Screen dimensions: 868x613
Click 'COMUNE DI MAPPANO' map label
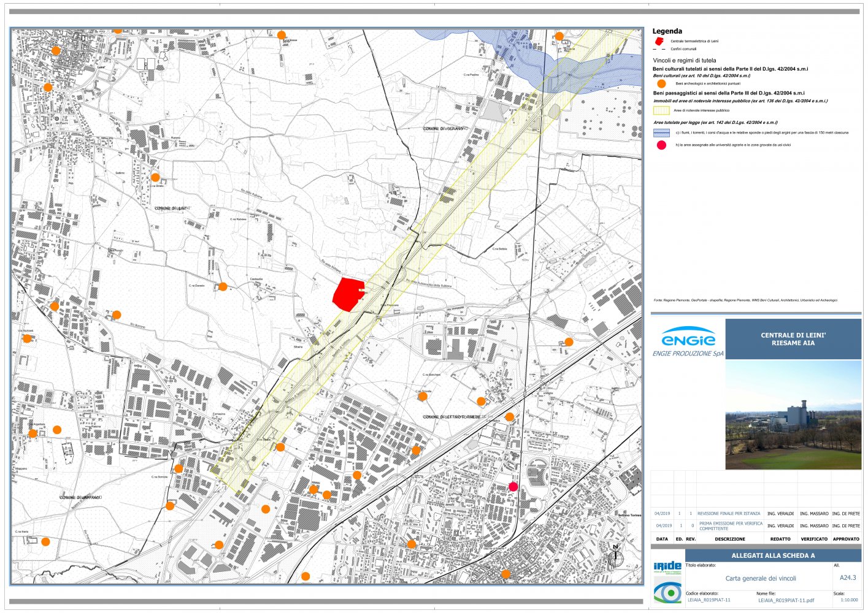(80, 498)
